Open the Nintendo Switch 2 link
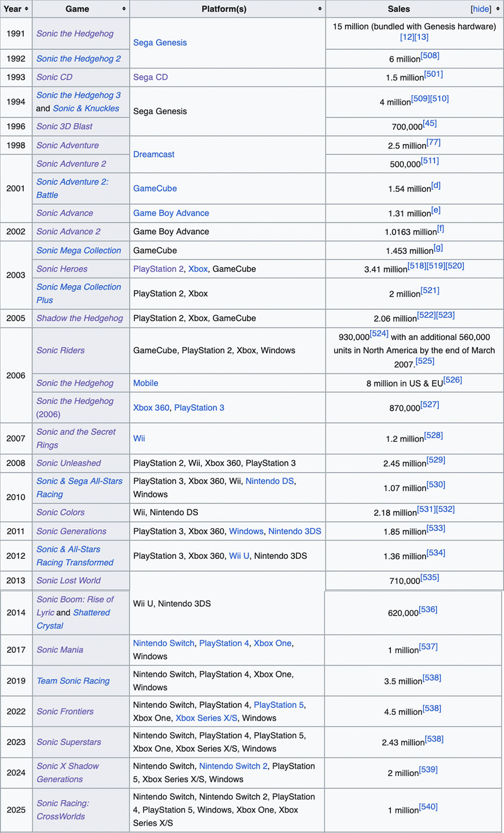 pos(233,766)
